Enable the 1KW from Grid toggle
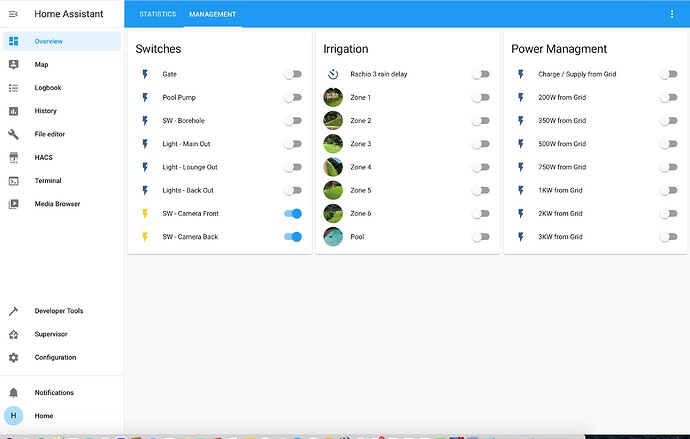 click(668, 190)
